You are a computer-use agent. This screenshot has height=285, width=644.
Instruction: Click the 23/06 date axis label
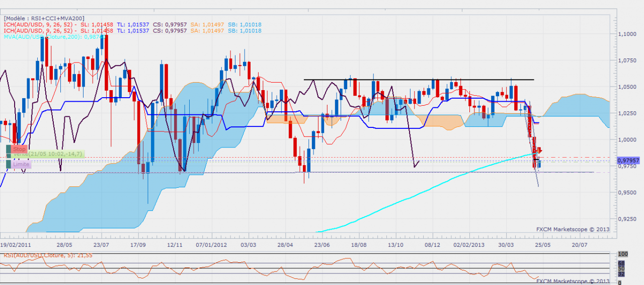pyautogui.click(x=321, y=244)
